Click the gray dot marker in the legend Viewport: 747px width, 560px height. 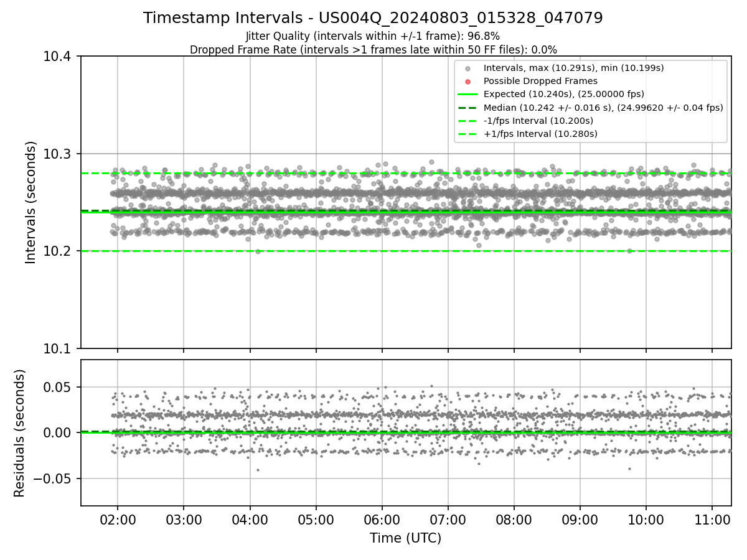coord(468,68)
